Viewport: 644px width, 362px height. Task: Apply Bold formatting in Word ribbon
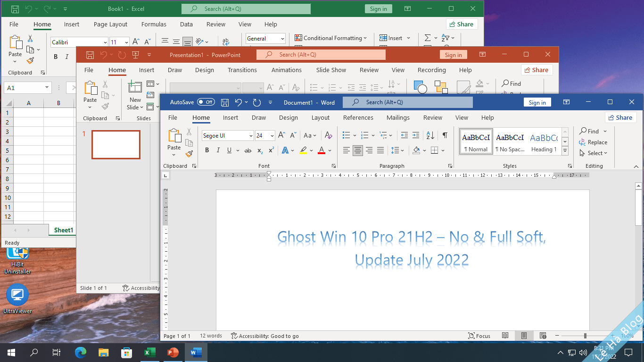pos(206,150)
